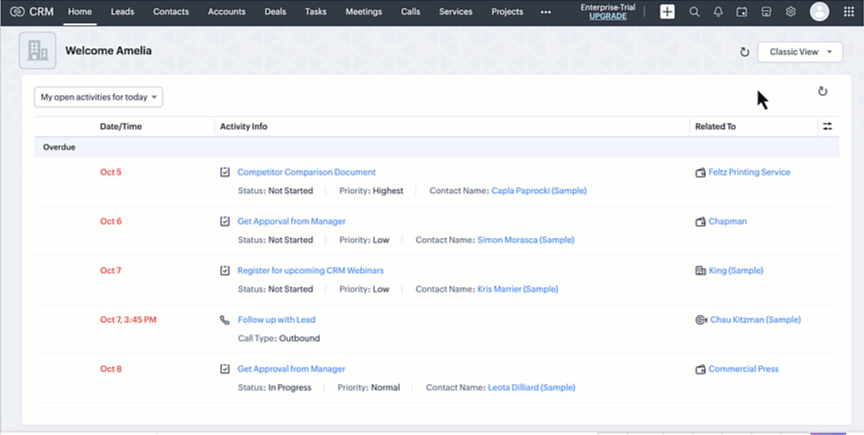
Task: Open the notifications bell
Action: click(718, 12)
